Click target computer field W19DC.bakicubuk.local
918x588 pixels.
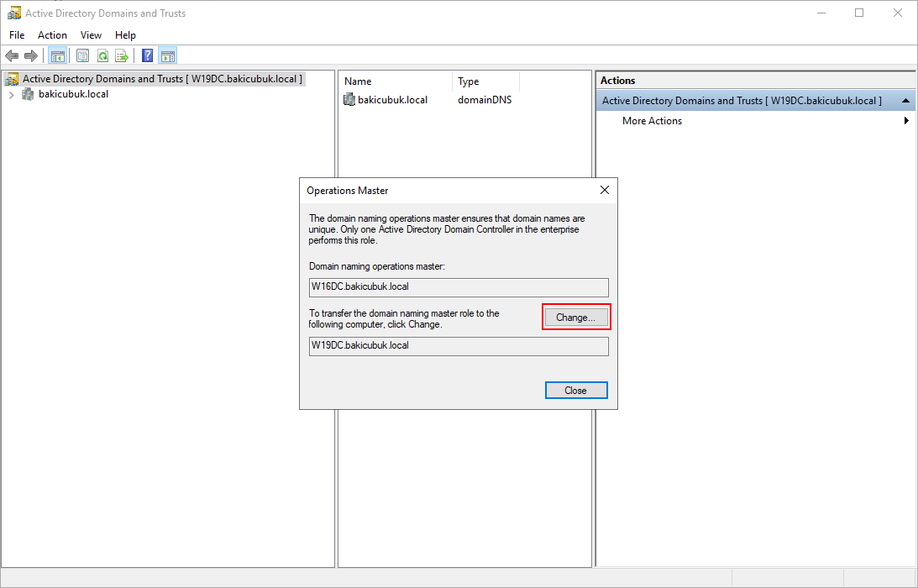[459, 345]
